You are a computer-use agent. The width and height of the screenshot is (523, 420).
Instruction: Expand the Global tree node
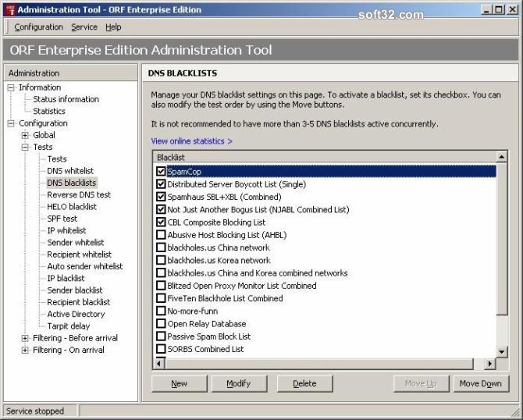tap(25, 135)
